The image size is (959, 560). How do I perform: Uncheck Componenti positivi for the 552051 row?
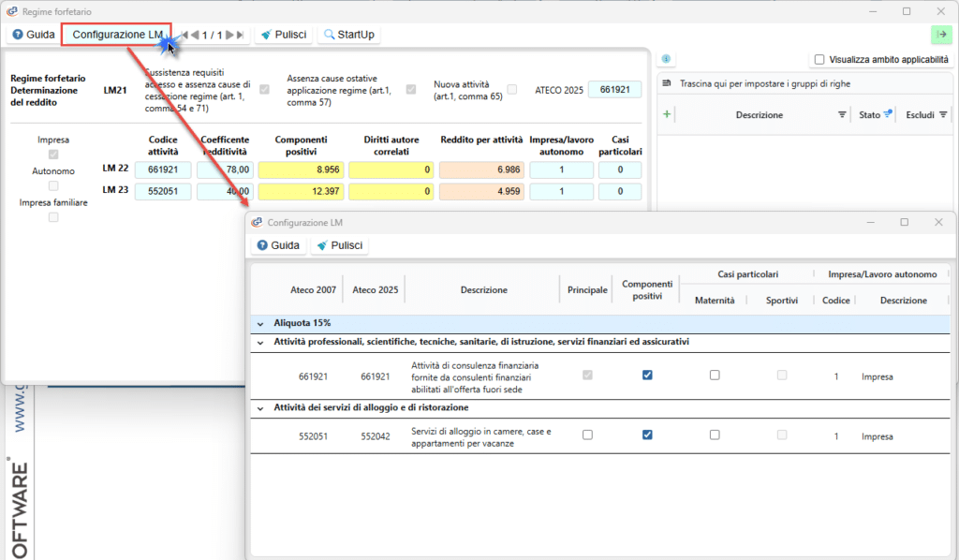(647, 435)
